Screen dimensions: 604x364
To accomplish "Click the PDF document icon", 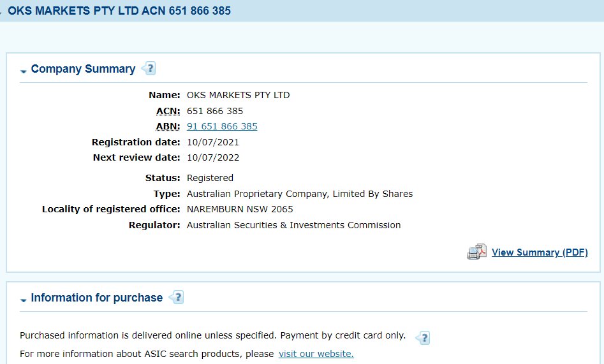I will (476, 252).
